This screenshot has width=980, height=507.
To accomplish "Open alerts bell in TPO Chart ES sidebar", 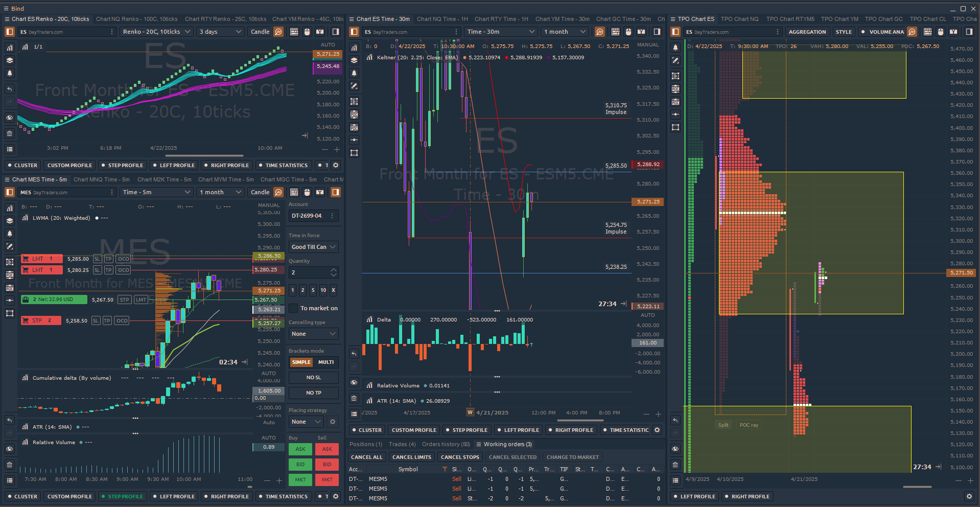I will 675,48.
